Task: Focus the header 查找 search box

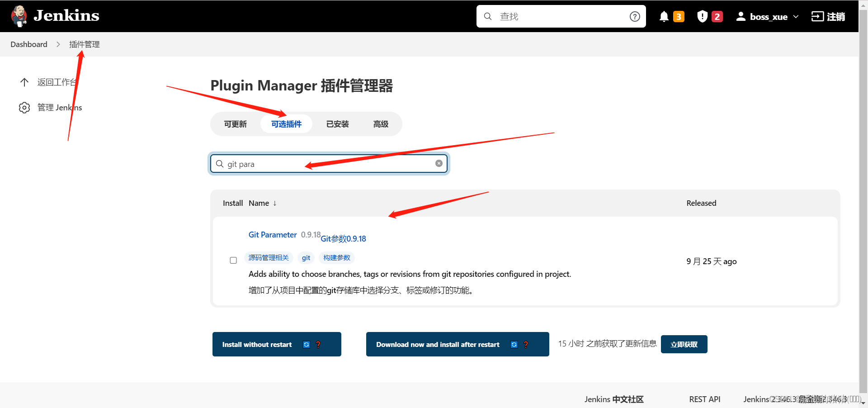Action: point(561,16)
